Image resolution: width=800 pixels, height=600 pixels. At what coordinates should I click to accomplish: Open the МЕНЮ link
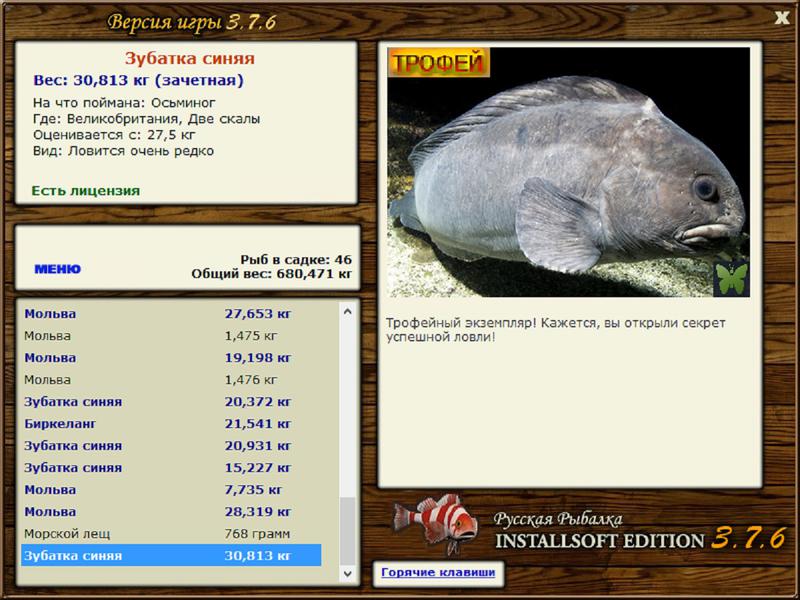pyautogui.click(x=58, y=269)
